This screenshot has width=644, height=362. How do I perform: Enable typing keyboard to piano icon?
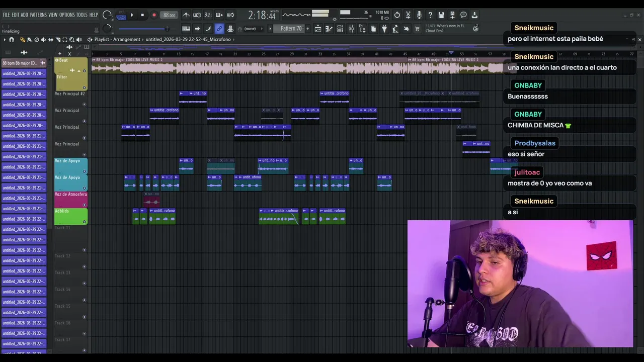[x=186, y=29]
